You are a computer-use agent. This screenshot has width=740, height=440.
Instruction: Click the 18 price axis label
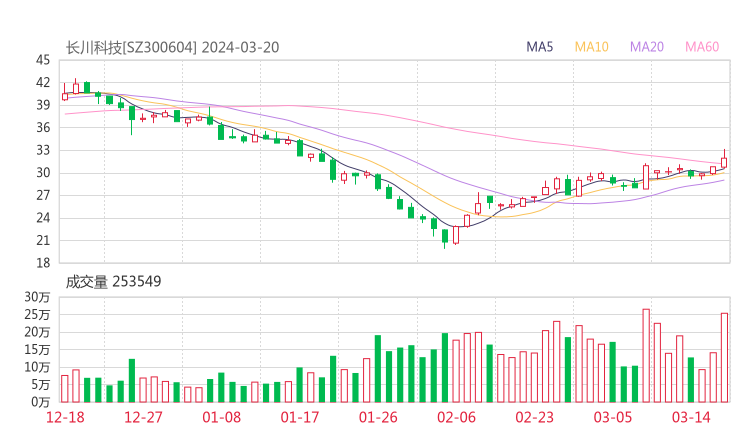pos(43,263)
